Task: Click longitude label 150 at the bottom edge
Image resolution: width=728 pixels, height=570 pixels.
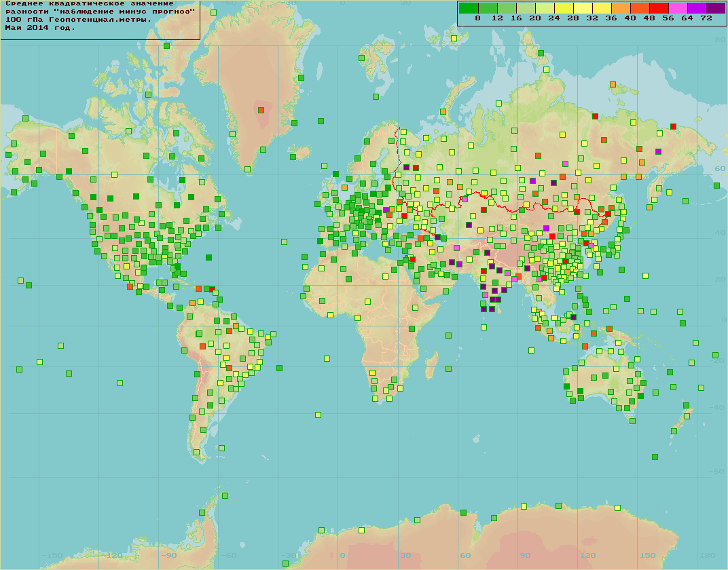Action: 648,555
